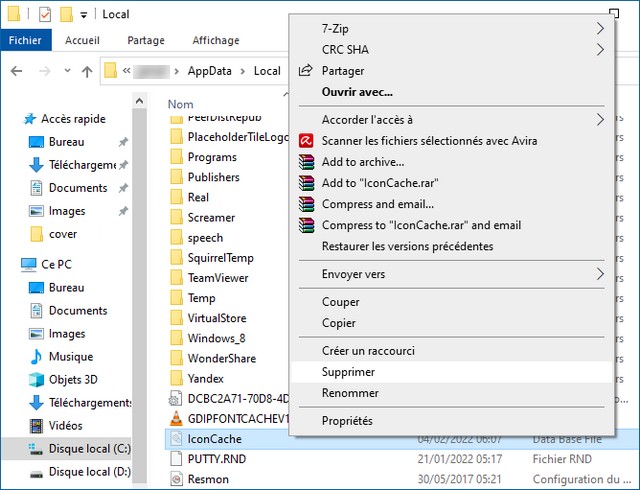The image size is (640, 490).
Task: Click the WinRAR icon beside Add to archive
Action: point(307,162)
